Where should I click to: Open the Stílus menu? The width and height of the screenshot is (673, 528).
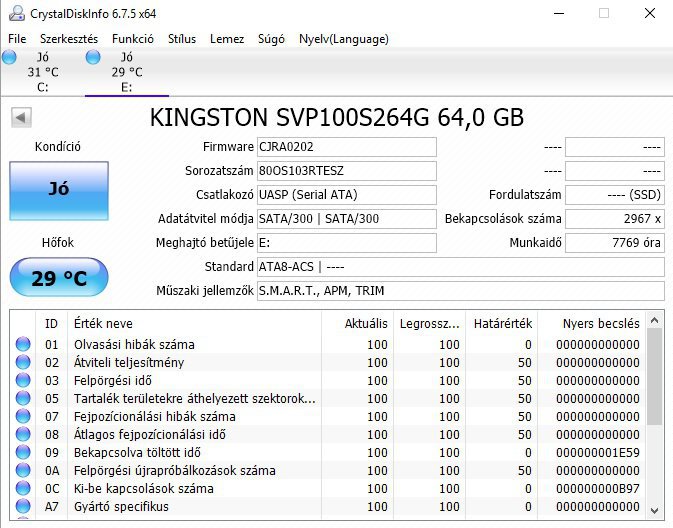(x=182, y=39)
